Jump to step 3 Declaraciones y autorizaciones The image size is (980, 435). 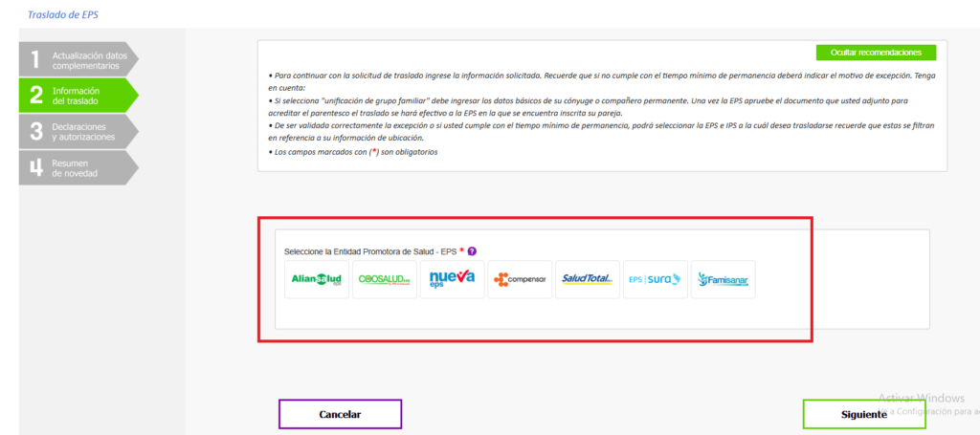pos(78,130)
